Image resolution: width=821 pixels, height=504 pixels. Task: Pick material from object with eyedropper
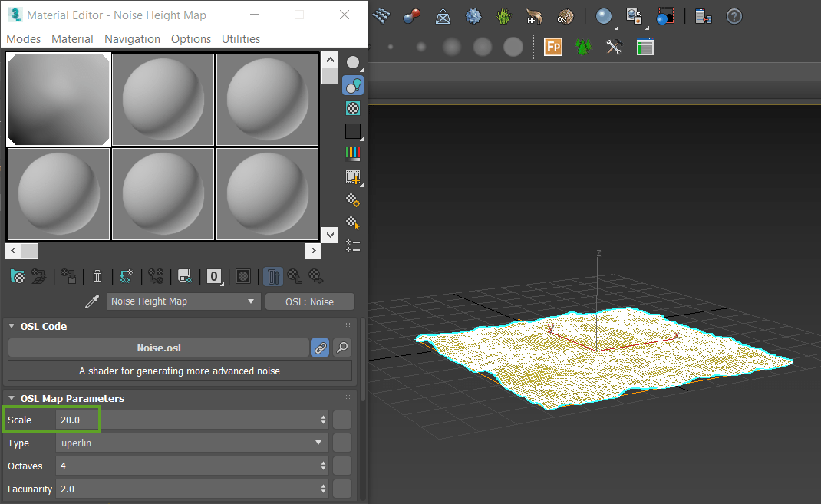[x=92, y=301]
